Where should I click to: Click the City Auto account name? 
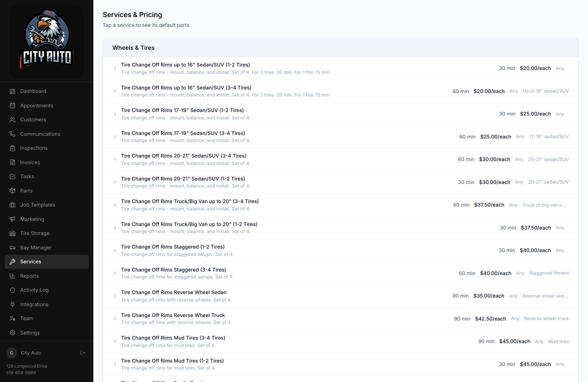tap(31, 353)
